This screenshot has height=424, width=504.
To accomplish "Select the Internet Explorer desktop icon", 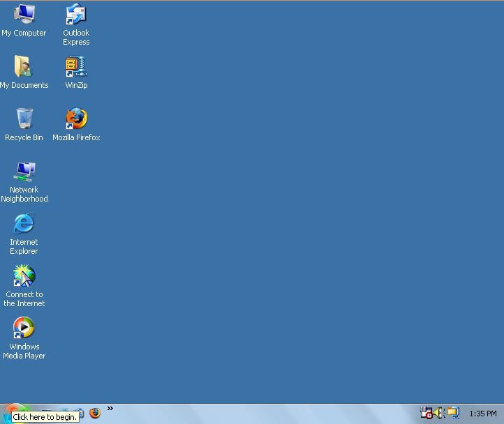I will click(24, 224).
